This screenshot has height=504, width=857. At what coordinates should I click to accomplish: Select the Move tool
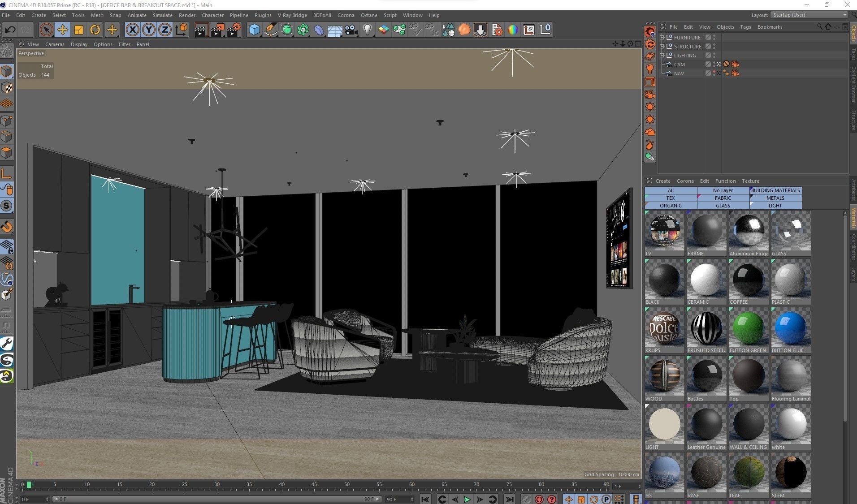click(x=62, y=30)
